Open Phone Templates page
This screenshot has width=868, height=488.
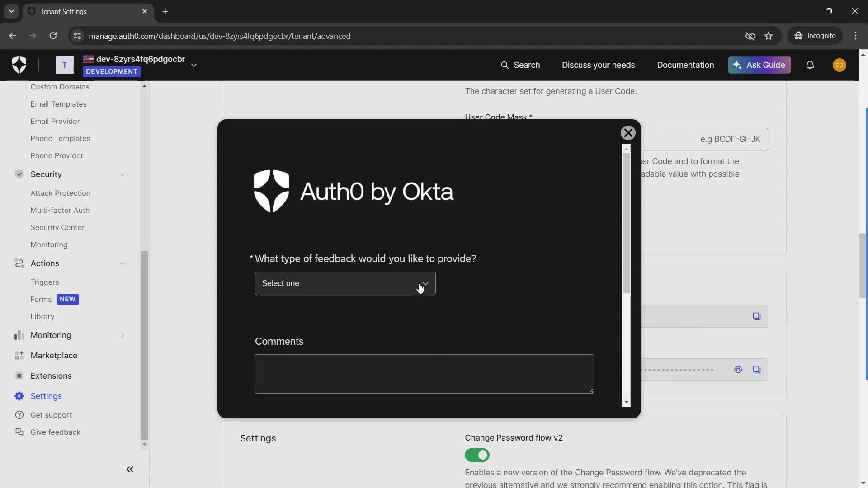(x=60, y=138)
